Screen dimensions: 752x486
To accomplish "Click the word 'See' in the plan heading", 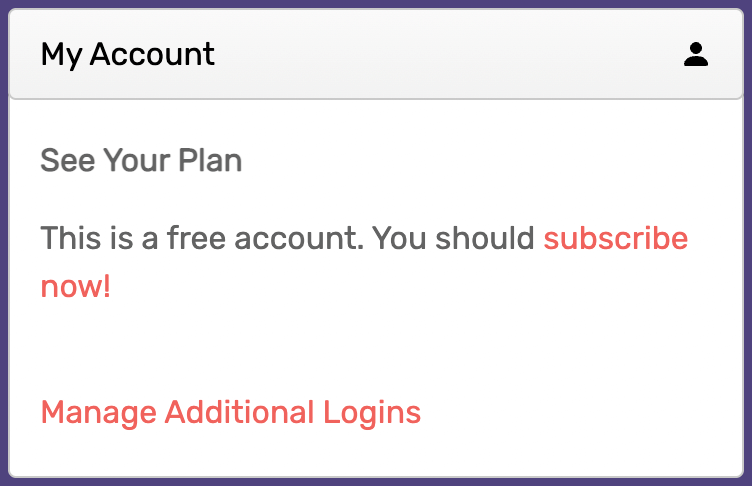I will 68,160.
